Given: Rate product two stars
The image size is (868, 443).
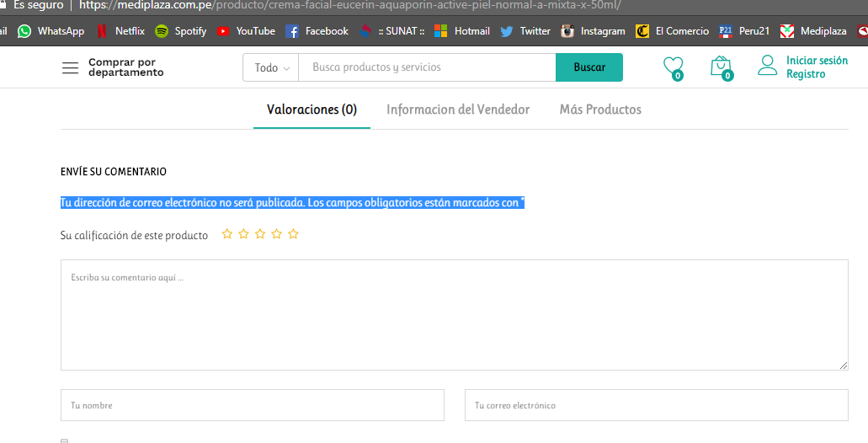Looking at the screenshot, I should 243,234.
